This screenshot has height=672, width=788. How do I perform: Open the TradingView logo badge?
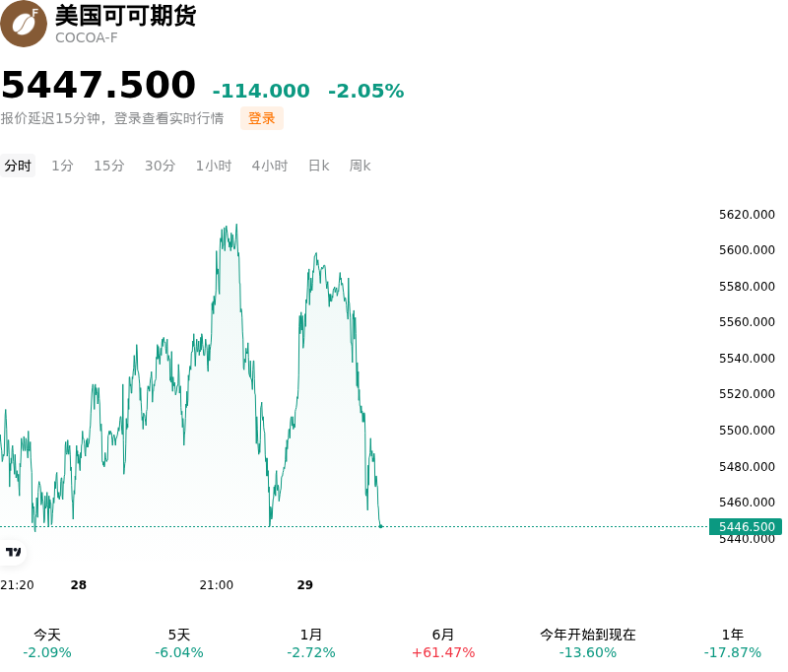coord(13,553)
